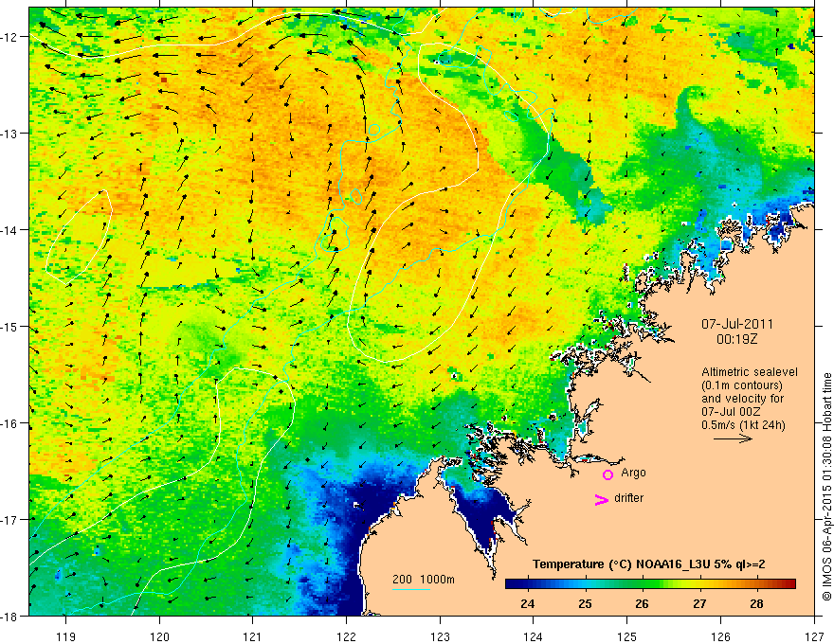Click the '(0.1m contours)' text
834x644 pixels.
point(742,385)
